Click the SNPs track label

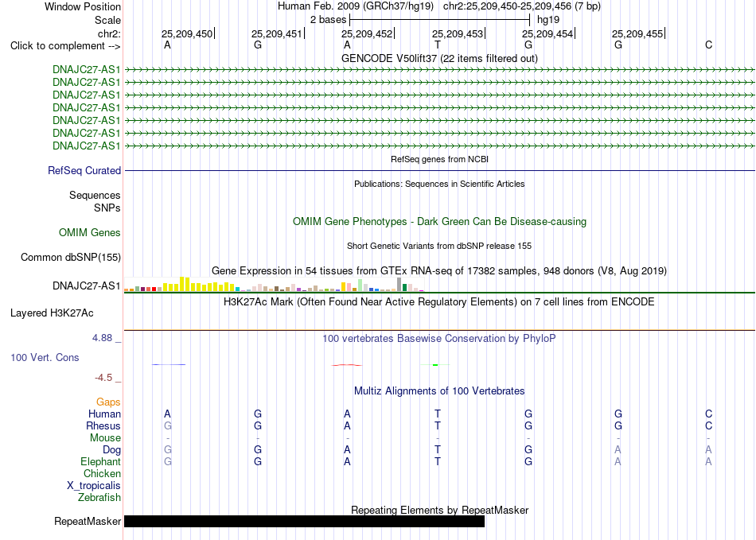[107, 208]
